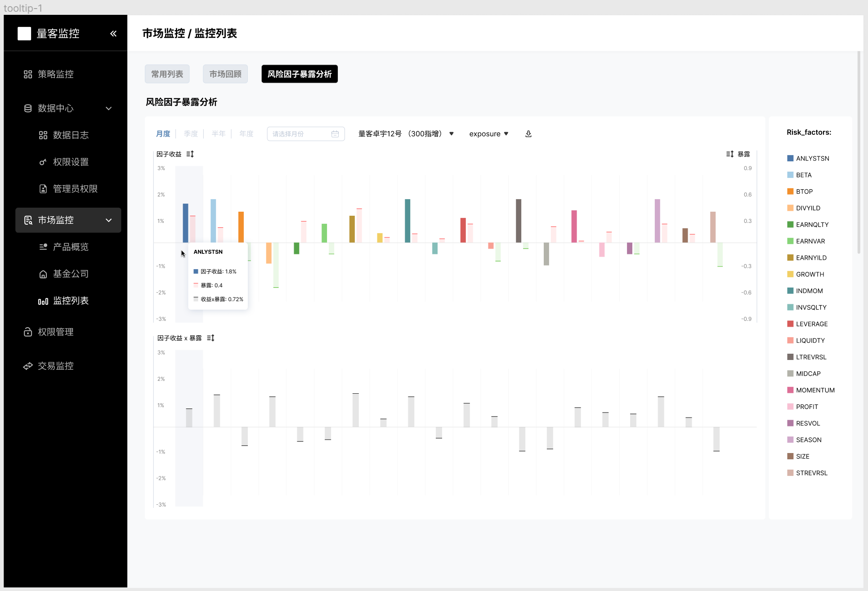868x591 pixels.
Task: Toggle the LEVERAGE legend entry
Action: click(x=811, y=324)
